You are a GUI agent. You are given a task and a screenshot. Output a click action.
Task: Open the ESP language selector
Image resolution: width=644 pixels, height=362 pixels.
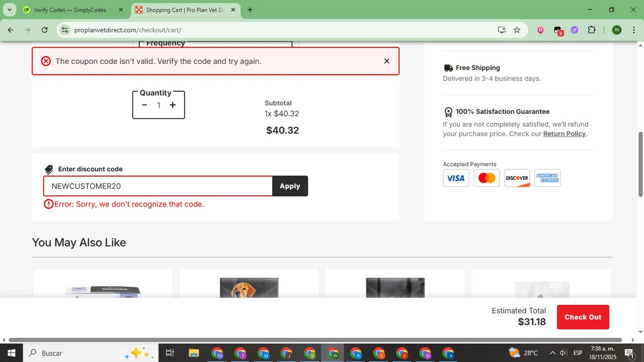[578, 353]
